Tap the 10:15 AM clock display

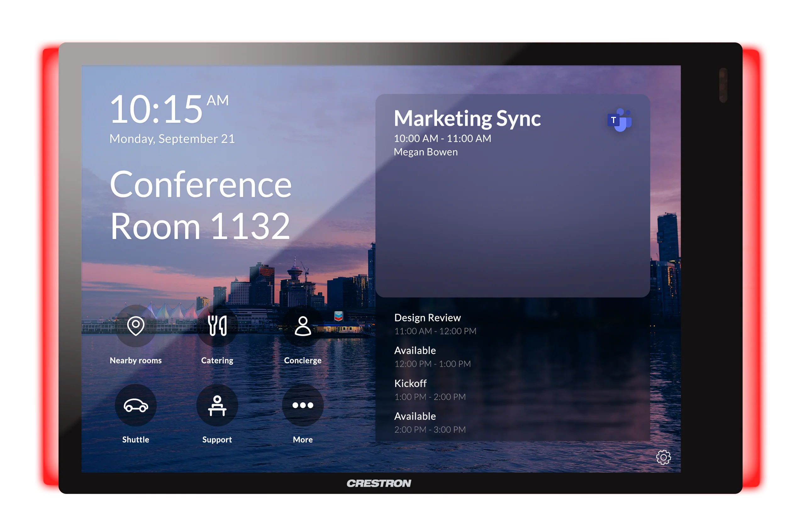click(169, 108)
